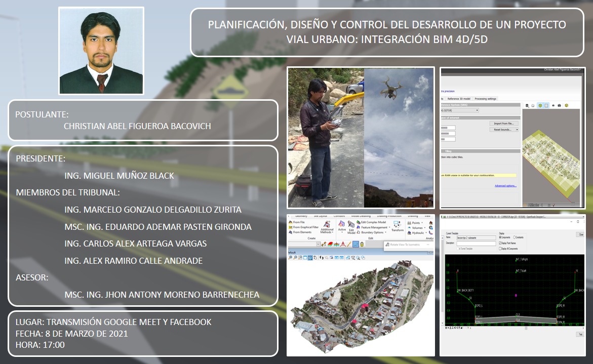Click the camera snapshot icon

(x=560, y=105)
